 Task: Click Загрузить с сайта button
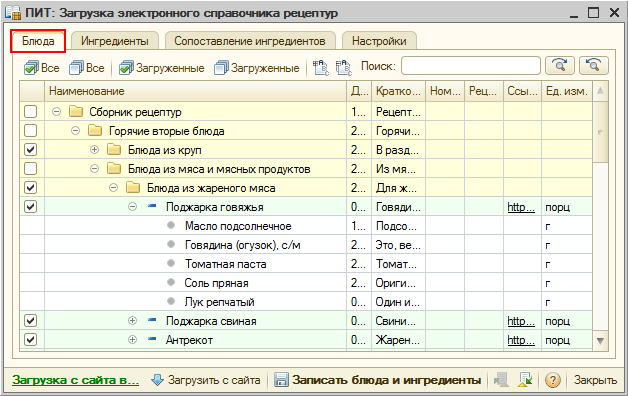[x=206, y=380]
